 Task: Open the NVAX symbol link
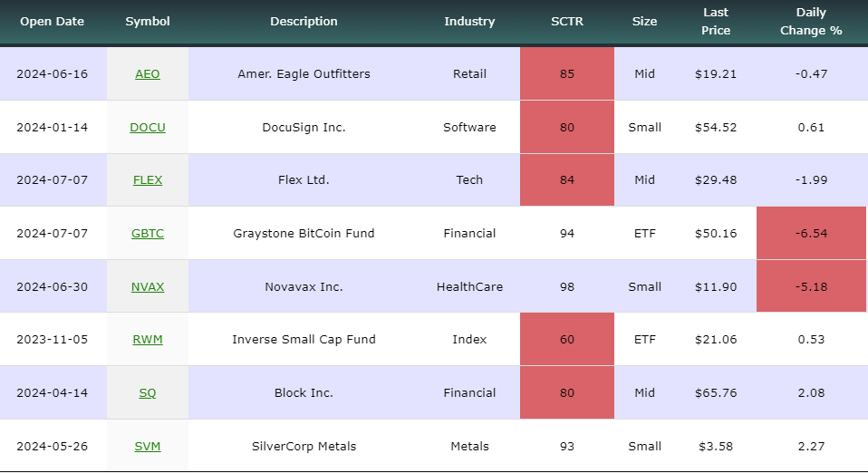tap(148, 286)
